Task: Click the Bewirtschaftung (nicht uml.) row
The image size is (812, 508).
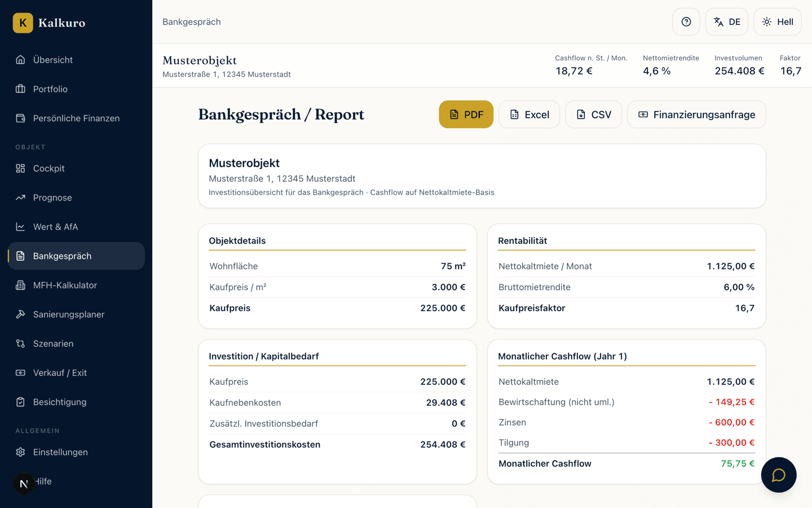Action: 626,402
